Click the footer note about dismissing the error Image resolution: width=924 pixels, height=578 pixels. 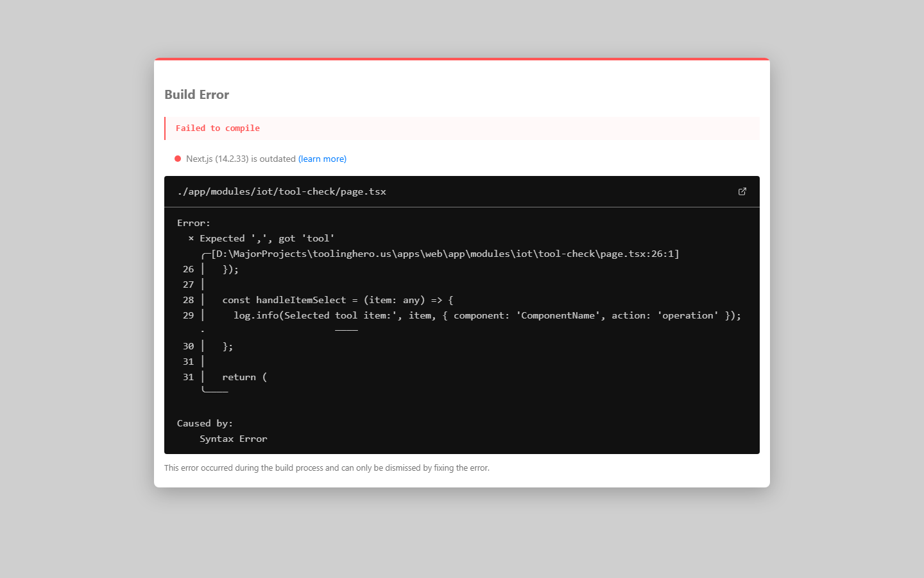coord(327,468)
